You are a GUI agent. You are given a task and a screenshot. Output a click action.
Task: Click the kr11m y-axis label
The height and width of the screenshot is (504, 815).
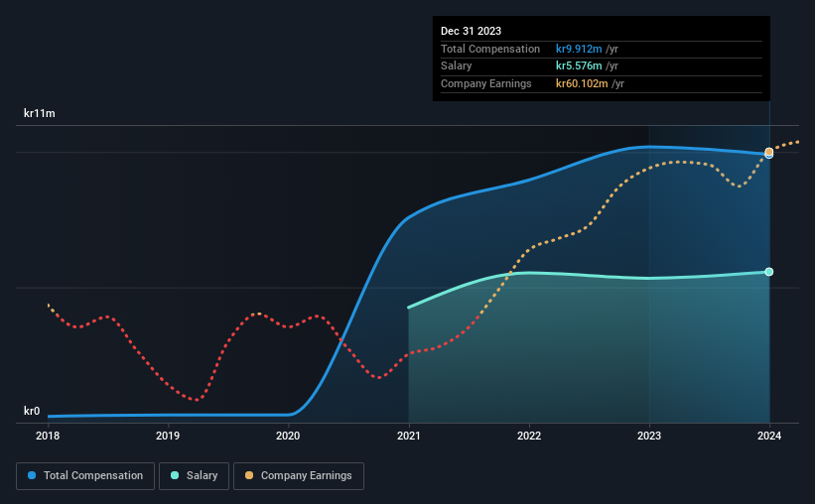coord(40,113)
